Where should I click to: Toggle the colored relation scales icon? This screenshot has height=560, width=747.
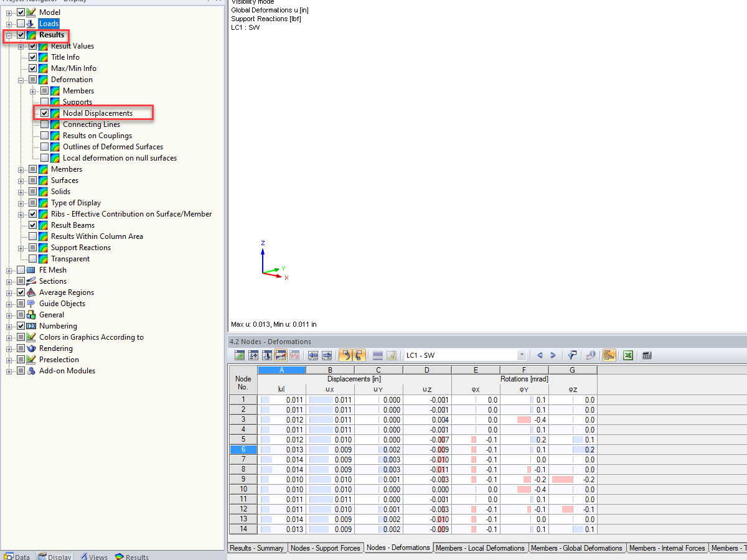pyautogui.click(x=609, y=355)
